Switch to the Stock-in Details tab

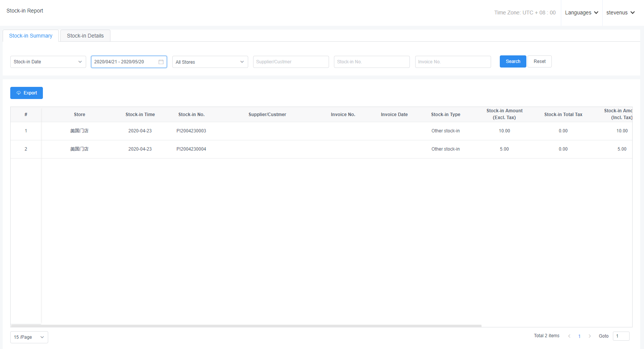(85, 36)
